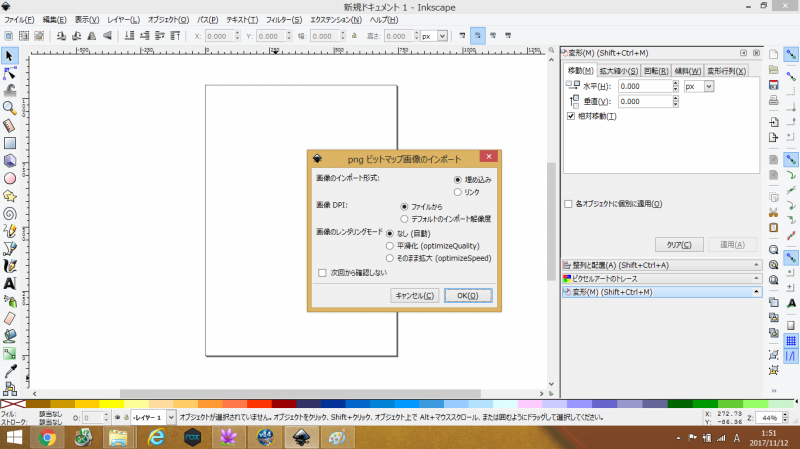Collapse the 変形(M) panel row

[x=662, y=292]
